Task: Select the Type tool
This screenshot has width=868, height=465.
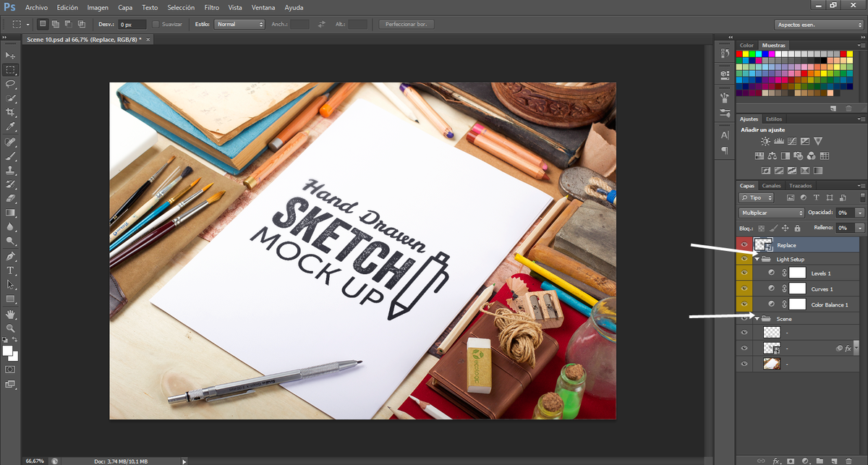Action: point(10,271)
